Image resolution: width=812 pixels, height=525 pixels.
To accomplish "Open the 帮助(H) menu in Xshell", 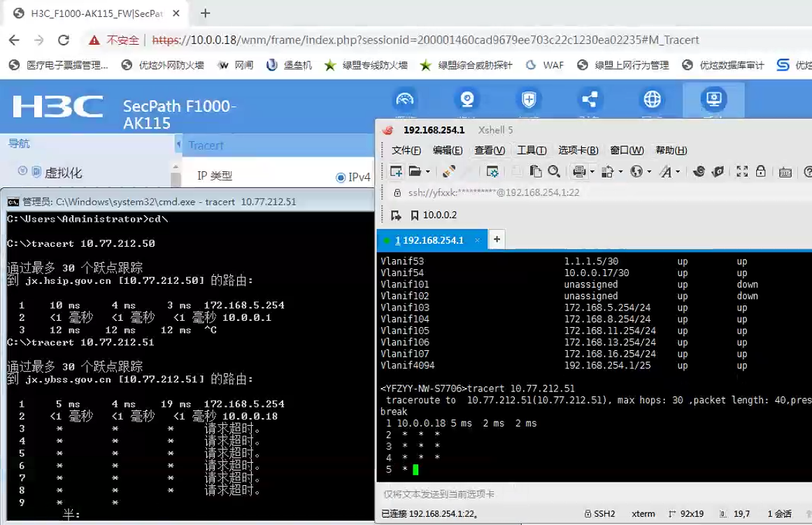I will pos(671,150).
